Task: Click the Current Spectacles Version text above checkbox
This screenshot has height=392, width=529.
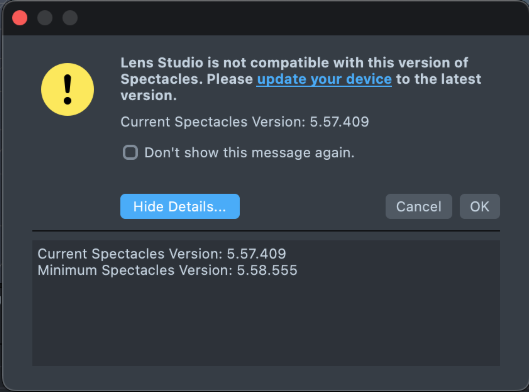Action: click(245, 122)
